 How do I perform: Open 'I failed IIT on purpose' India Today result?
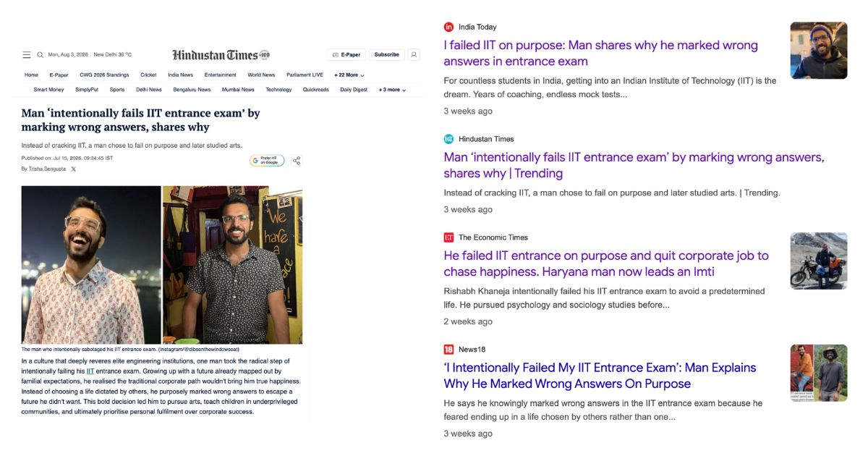tap(600, 53)
